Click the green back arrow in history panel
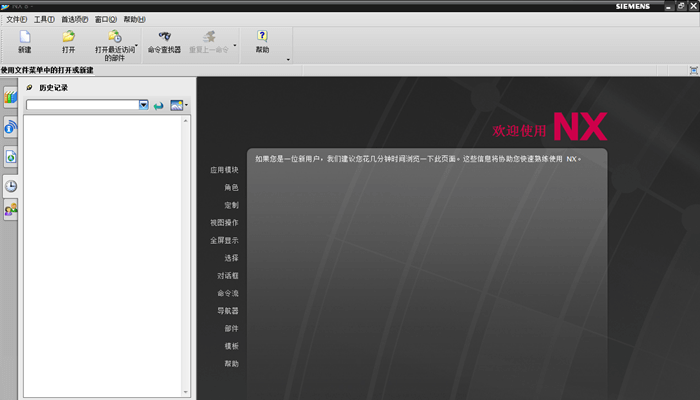The image size is (700, 400). click(158, 106)
